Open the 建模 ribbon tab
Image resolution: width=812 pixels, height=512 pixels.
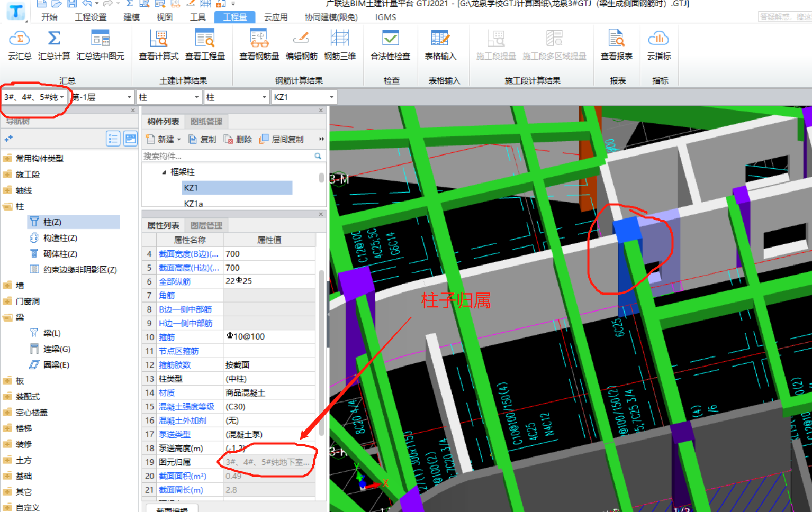(132, 17)
